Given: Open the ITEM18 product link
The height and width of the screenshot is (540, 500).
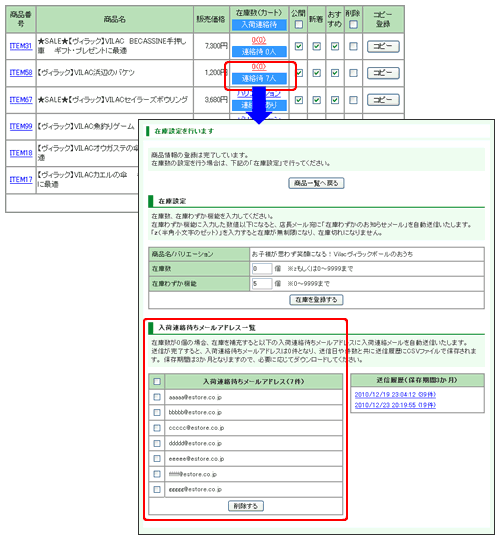Looking at the screenshot, I should pos(21,153).
